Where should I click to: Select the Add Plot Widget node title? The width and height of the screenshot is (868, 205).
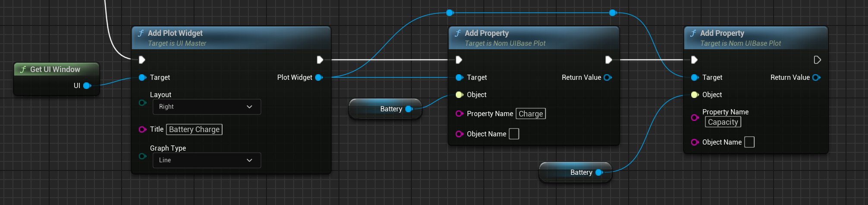[175, 33]
